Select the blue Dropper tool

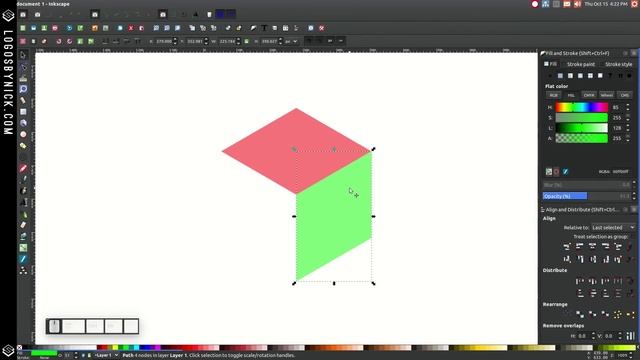pyautogui.click(x=23, y=259)
